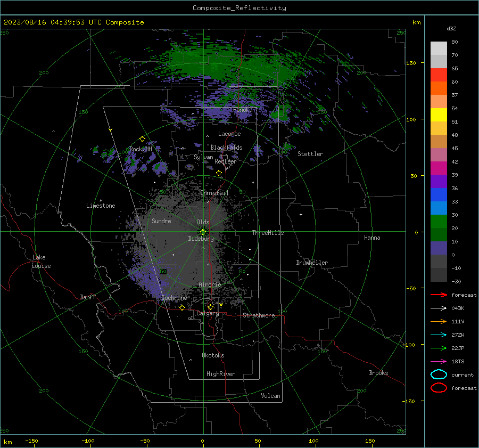The image size is (479, 448).
Task: Click the red 65-60 dBZ color swatch
Action: (439, 75)
